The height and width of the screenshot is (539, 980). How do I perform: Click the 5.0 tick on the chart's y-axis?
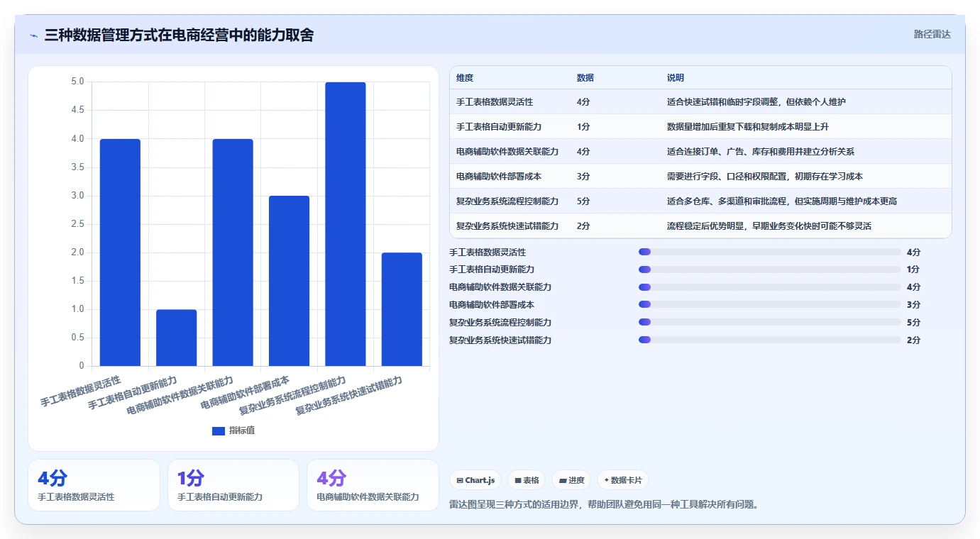coord(77,82)
